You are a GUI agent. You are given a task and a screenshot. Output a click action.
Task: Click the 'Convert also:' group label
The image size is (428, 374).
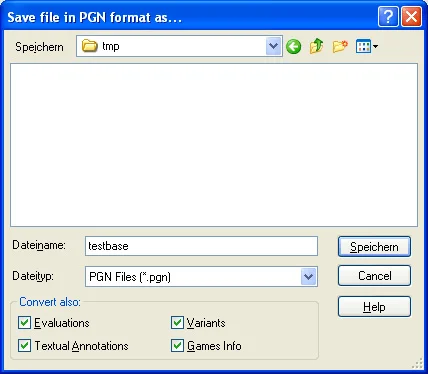pos(50,302)
